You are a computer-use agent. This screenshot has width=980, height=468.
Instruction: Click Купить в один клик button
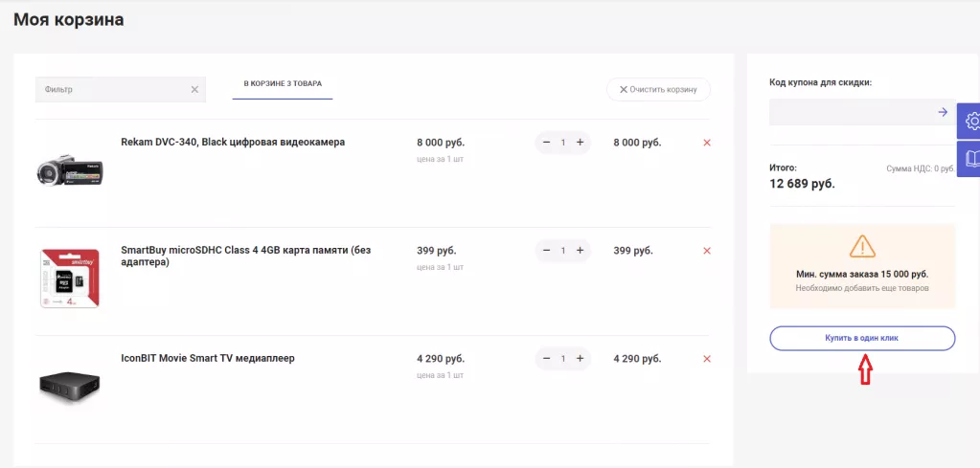pos(862,338)
